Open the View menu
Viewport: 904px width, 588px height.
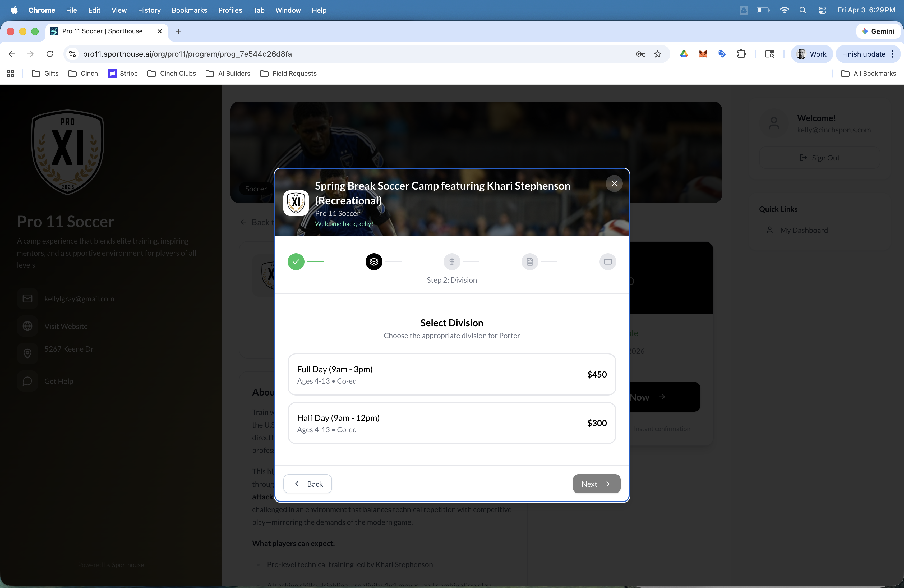[119, 10]
